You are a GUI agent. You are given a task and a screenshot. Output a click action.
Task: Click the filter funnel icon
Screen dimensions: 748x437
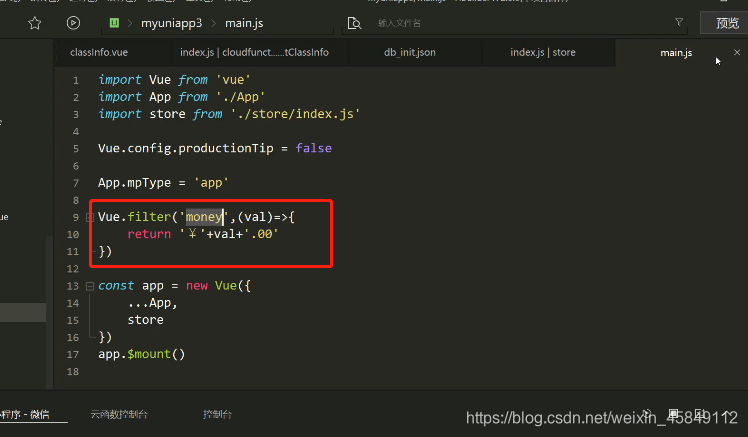coord(679,22)
